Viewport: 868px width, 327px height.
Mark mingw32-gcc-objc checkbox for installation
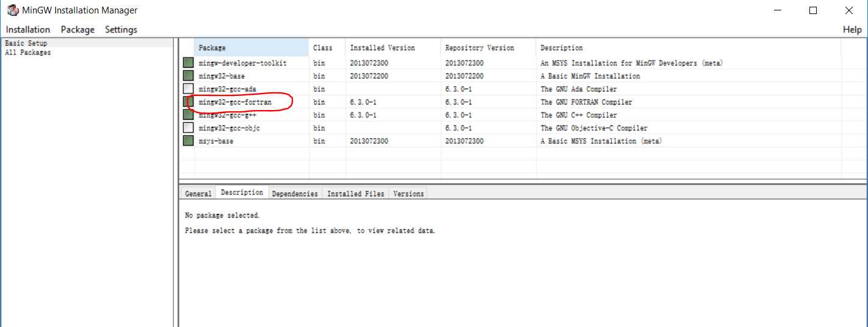188,128
